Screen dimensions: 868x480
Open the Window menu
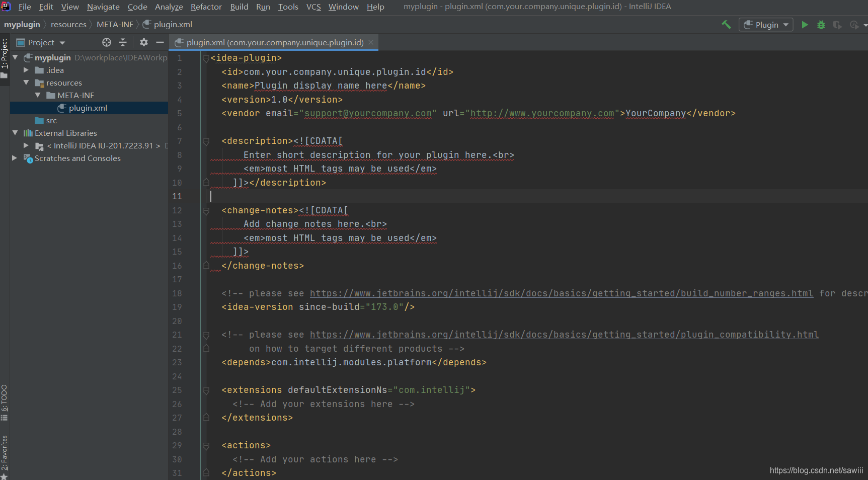click(344, 7)
